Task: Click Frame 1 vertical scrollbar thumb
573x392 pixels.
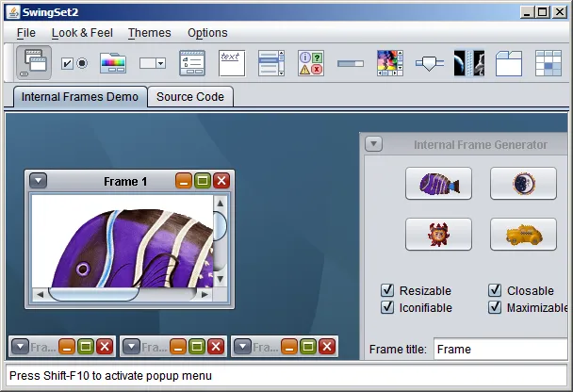Action: [220, 226]
